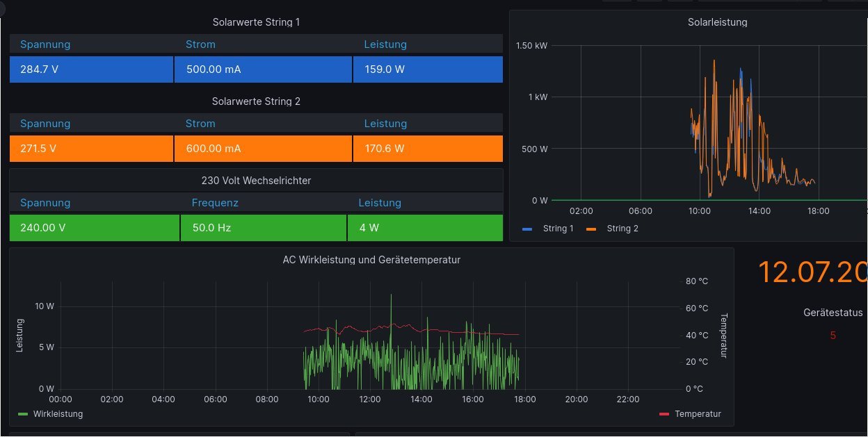The height and width of the screenshot is (437, 868).
Task: Toggle the Wirkleistung series legend label
Action: click(58, 414)
